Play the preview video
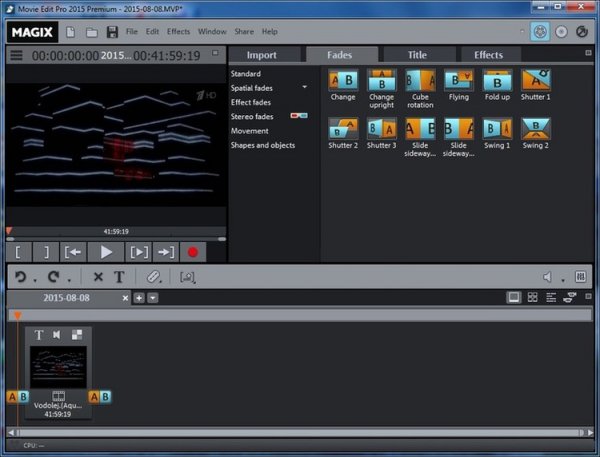600x457 pixels. [x=106, y=252]
